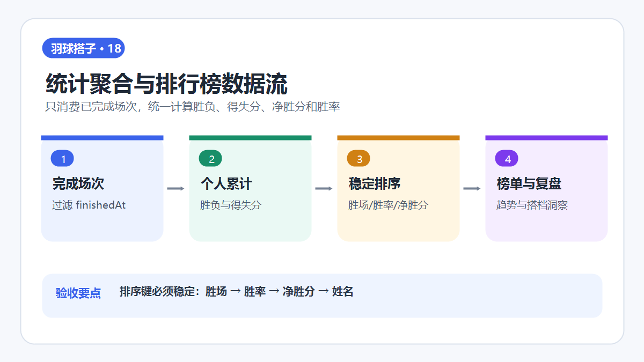Screen dimensions: 644x362
Task: Click the 胜负与得失分 description
Action: pyautogui.click(x=231, y=205)
